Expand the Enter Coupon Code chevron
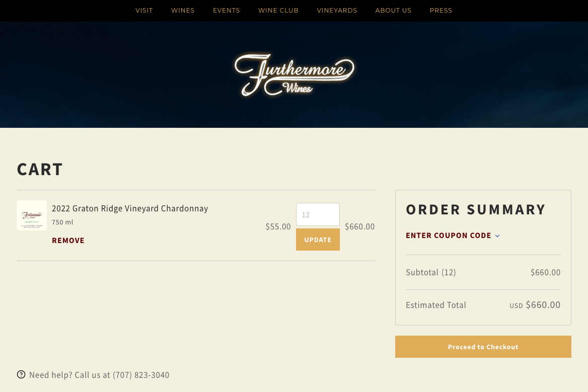This screenshot has height=392, width=588. pyautogui.click(x=497, y=236)
